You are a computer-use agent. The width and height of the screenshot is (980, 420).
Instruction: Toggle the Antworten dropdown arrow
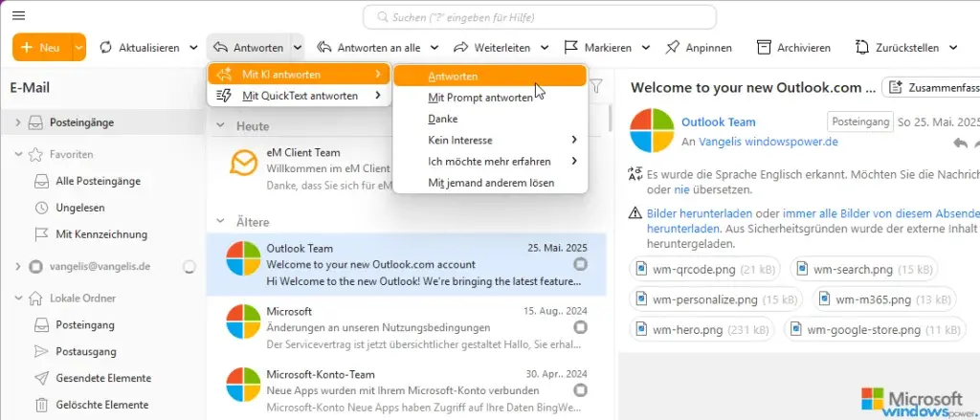click(x=298, y=48)
